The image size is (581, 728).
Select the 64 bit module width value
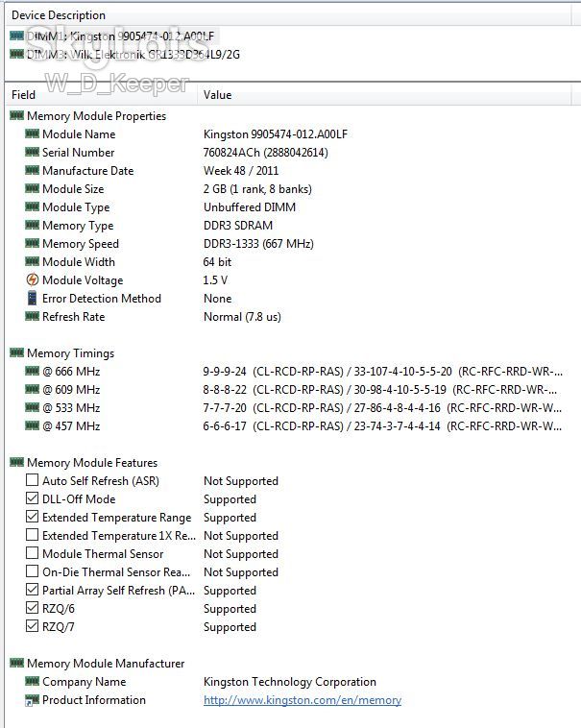[x=217, y=262]
